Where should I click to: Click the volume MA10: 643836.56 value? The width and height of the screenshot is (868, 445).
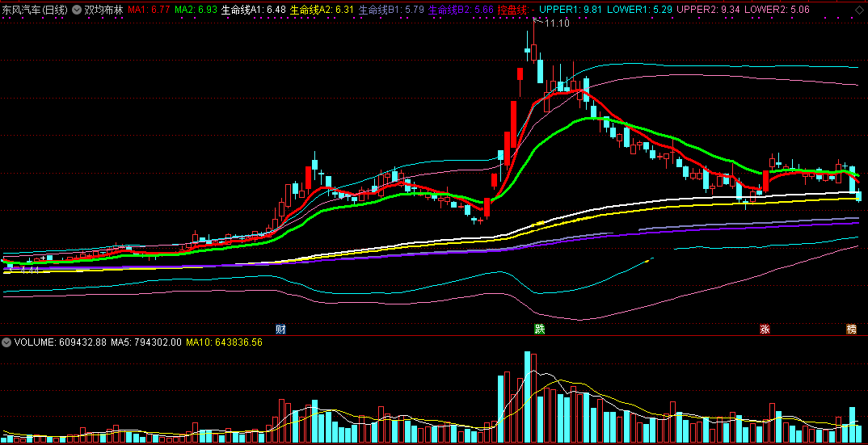pos(224,342)
